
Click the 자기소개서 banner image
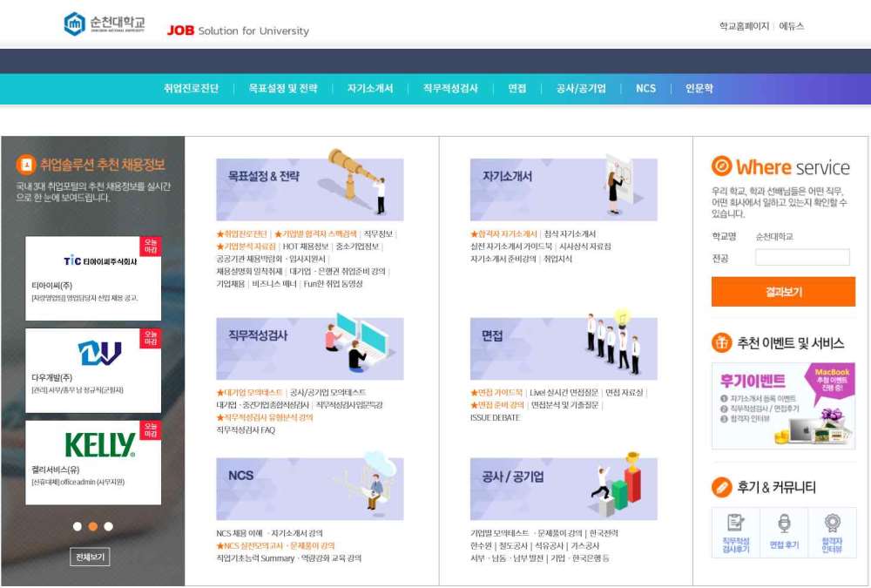[x=564, y=189]
